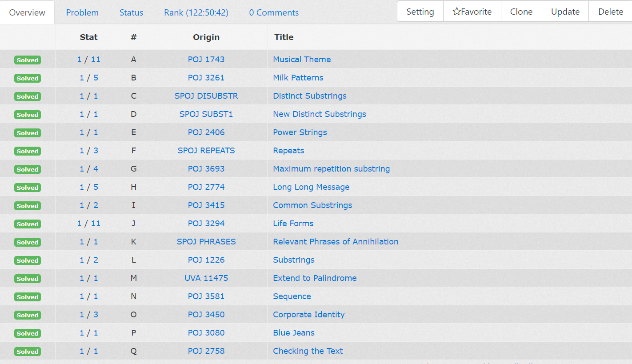
Task: Click the Stat column header
Action: (89, 37)
